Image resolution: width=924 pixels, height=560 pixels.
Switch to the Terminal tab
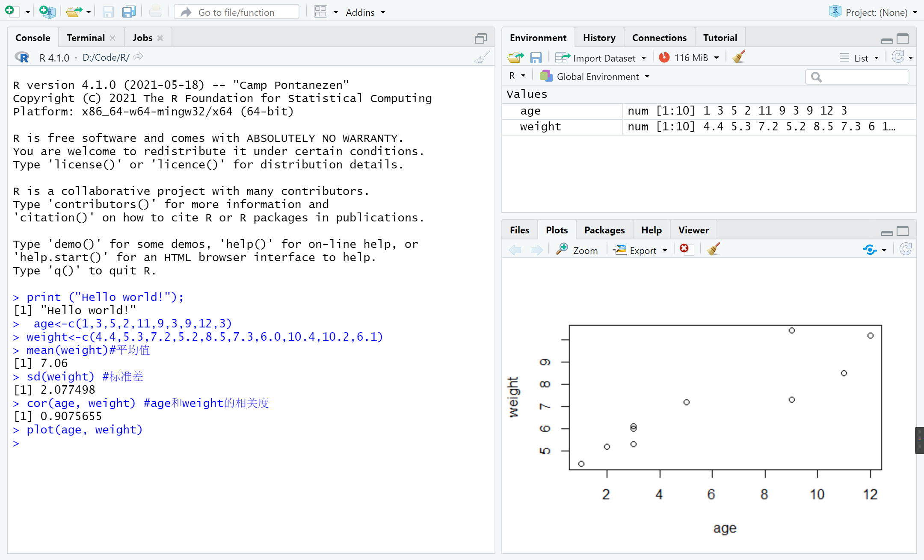[86, 38]
